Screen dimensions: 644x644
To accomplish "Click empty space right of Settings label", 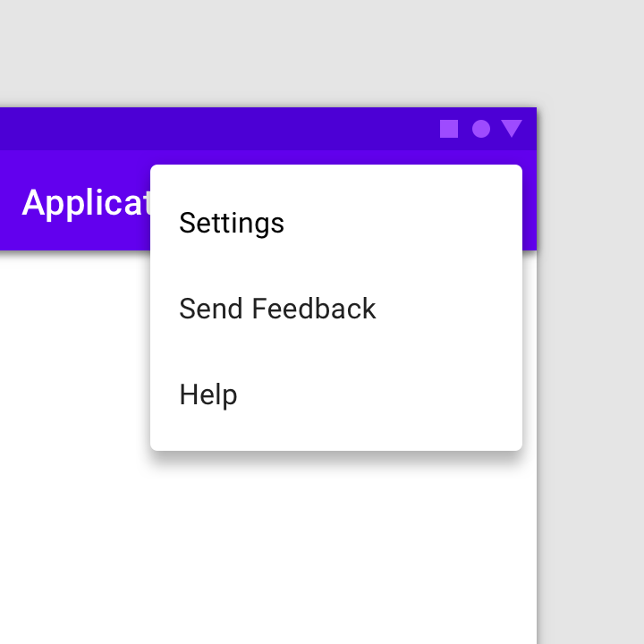I will pyautogui.click(x=402, y=223).
